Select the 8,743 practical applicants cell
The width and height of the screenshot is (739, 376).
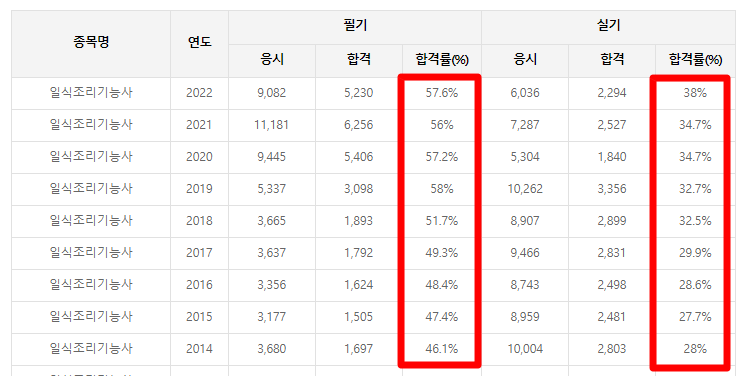pos(525,285)
